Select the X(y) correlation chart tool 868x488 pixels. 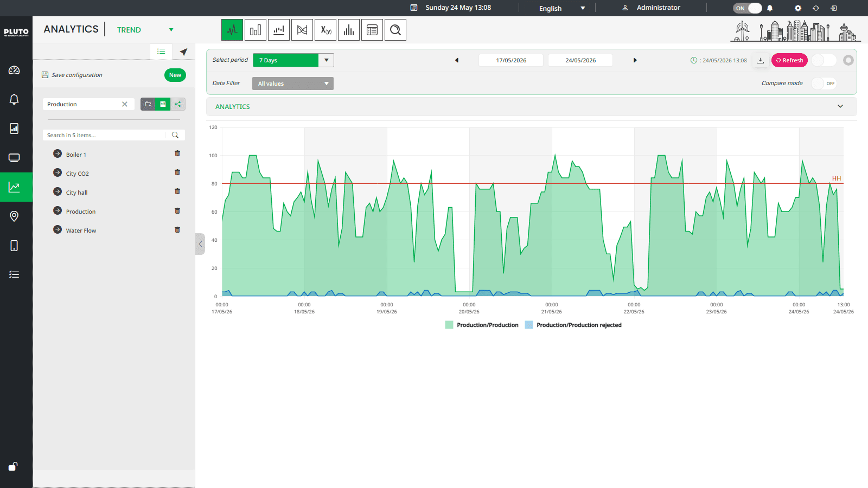coord(325,30)
